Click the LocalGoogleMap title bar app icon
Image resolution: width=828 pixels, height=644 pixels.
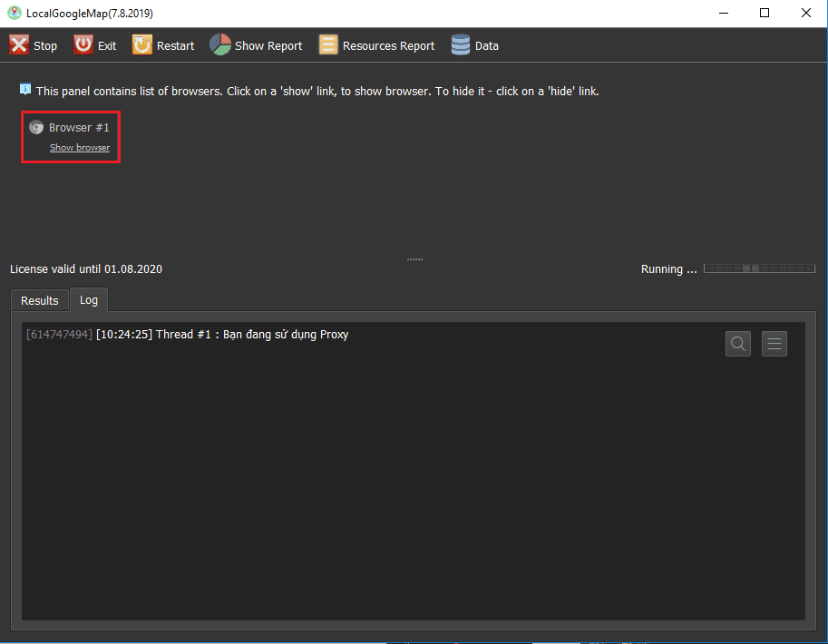(14, 13)
